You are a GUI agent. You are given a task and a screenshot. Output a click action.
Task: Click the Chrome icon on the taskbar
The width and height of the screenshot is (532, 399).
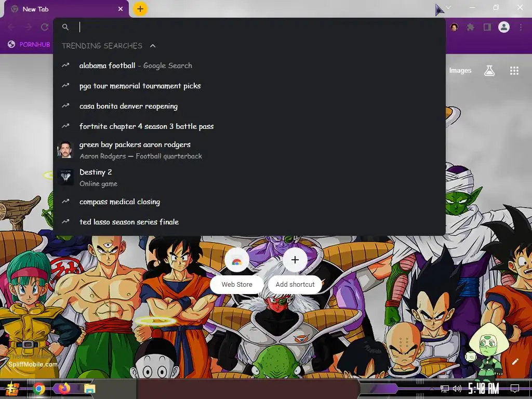(x=38, y=389)
